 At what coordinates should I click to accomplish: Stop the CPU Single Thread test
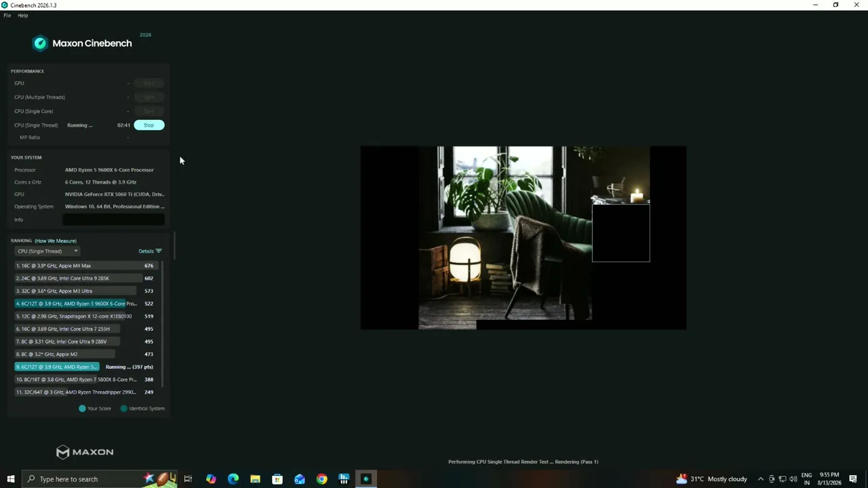pyautogui.click(x=149, y=125)
